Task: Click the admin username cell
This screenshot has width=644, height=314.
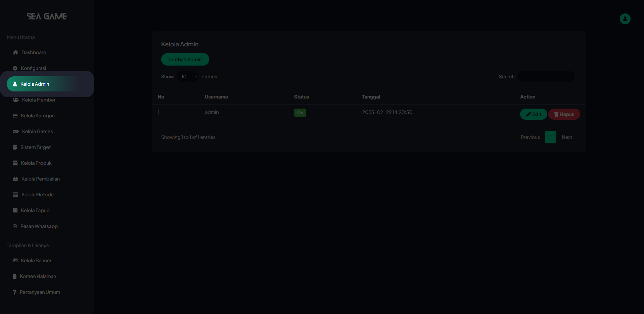Action: [x=212, y=112]
